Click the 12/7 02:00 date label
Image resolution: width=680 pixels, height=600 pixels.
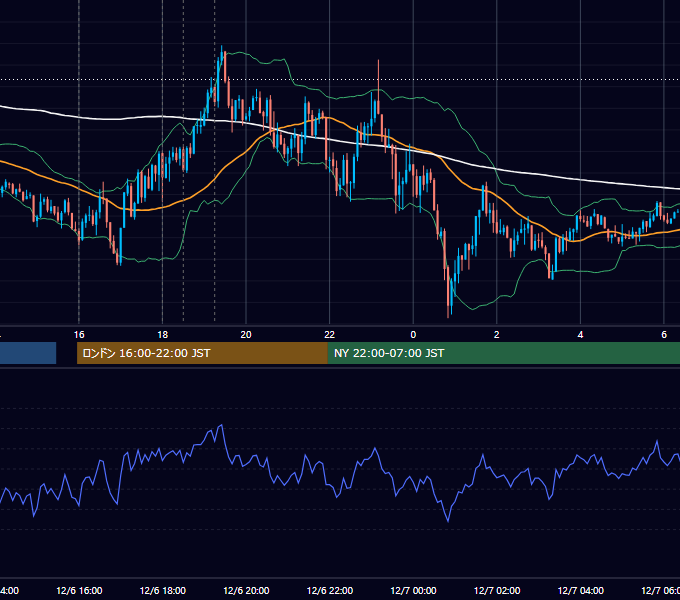[x=497, y=591]
